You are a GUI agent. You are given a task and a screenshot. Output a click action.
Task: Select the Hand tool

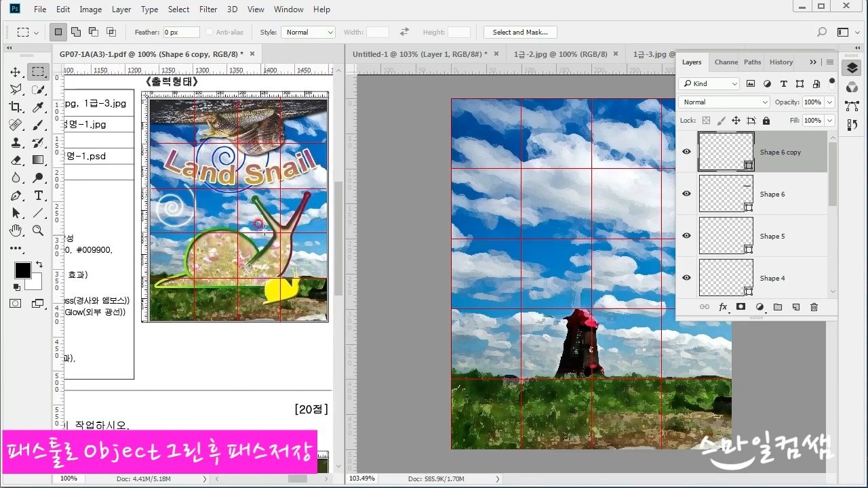16,231
